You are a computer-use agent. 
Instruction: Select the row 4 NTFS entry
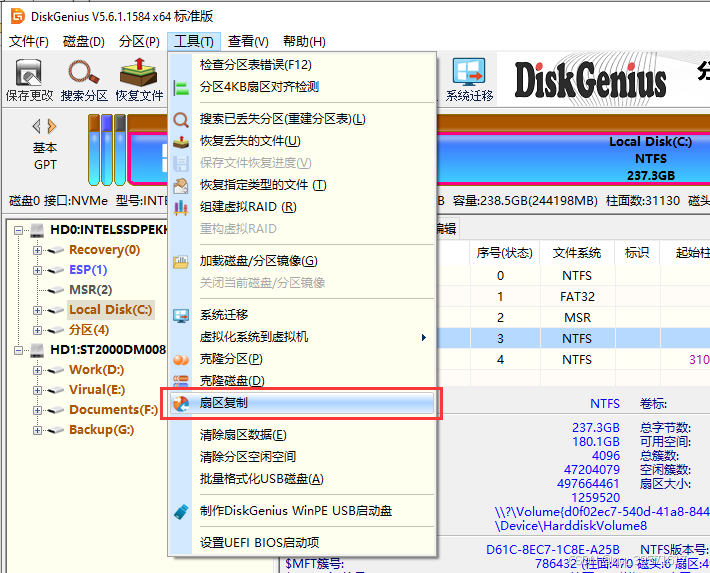click(571, 360)
